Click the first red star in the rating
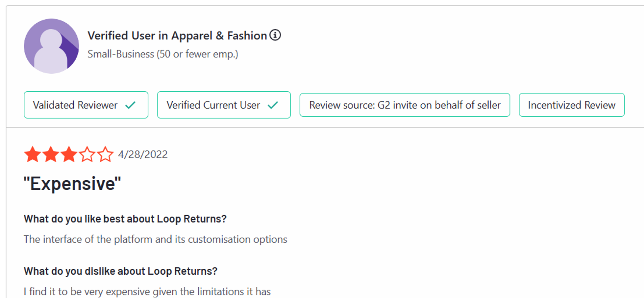Screen dimensions: 644x298 [x=32, y=154]
